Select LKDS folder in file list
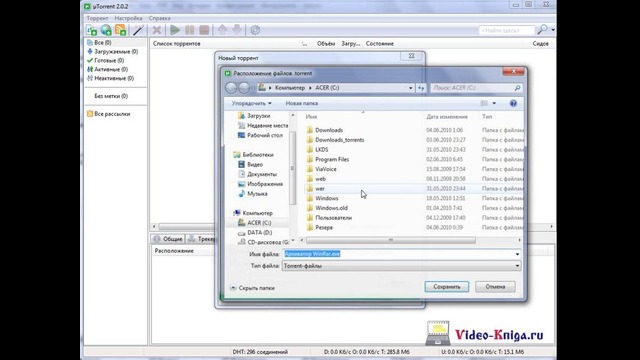640x360 pixels. click(322, 150)
